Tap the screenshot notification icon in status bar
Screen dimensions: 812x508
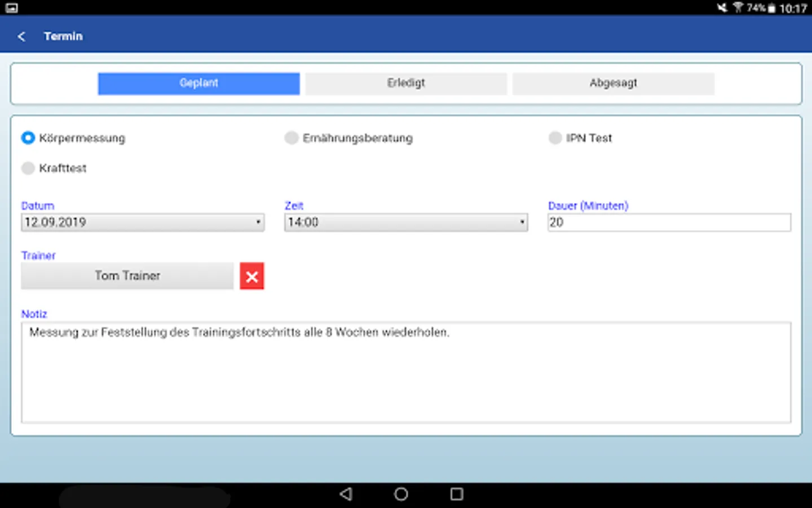[11, 8]
